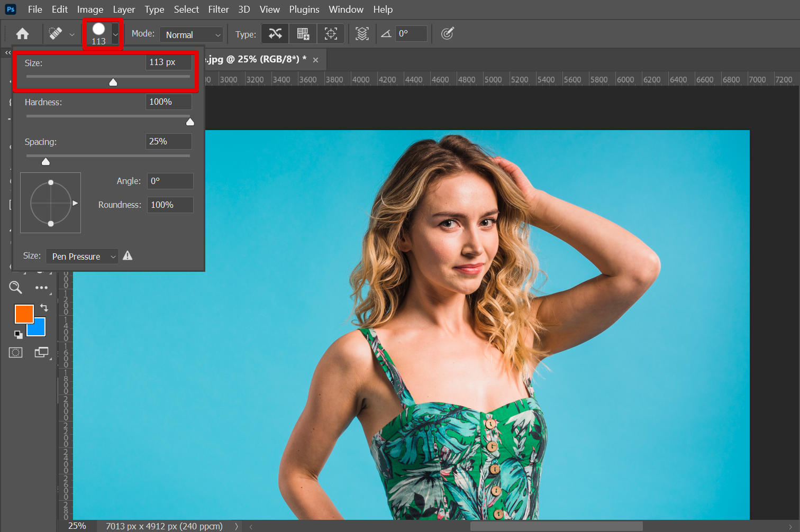Open the Pen Pressure size dropdown
The image size is (800, 532).
[83, 256]
